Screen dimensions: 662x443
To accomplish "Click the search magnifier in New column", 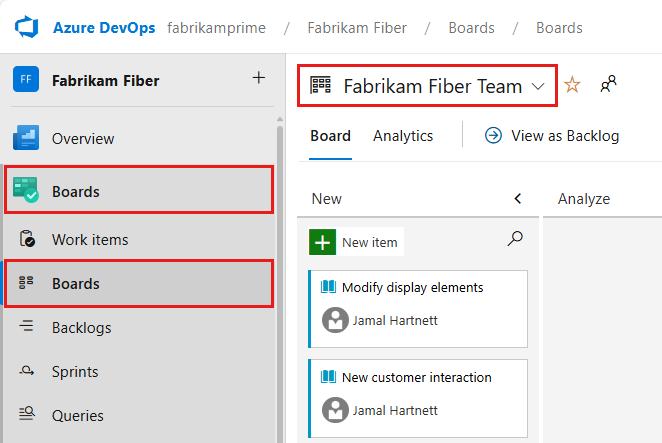I will click(x=515, y=239).
